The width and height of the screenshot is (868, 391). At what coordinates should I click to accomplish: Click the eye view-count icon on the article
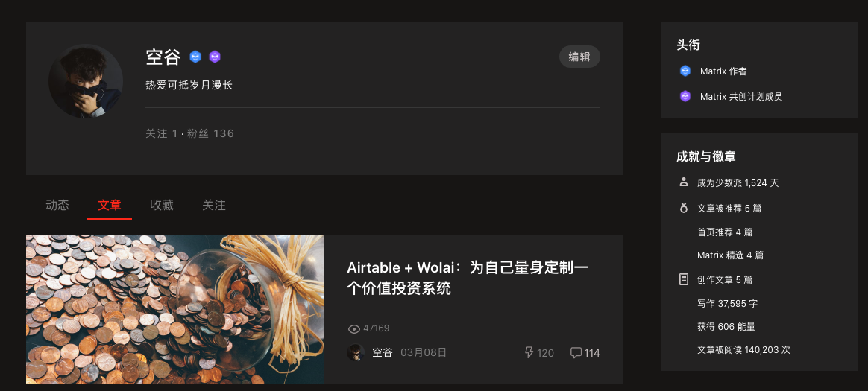[x=353, y=329]
